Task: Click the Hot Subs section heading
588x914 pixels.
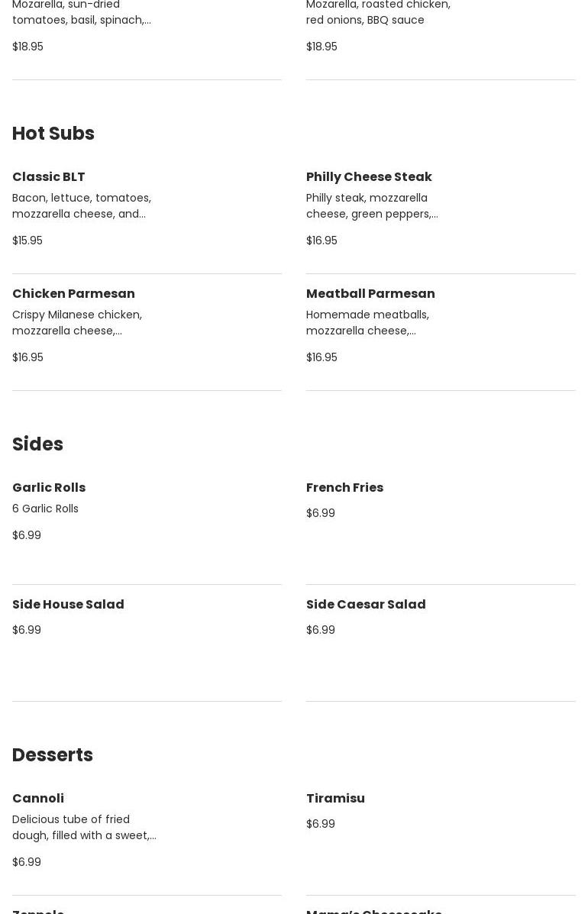Action: [53, 133]
